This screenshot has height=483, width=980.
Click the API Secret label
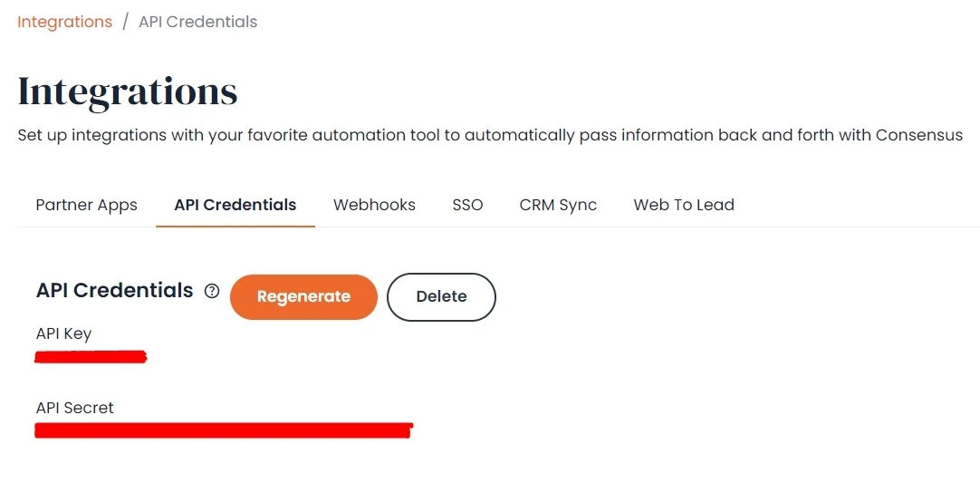click(x=75, y=408)
